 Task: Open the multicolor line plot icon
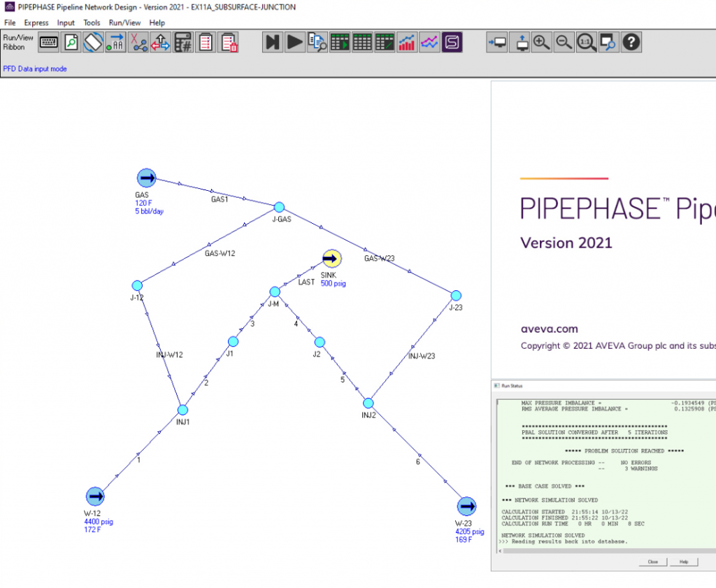[429, 43]
